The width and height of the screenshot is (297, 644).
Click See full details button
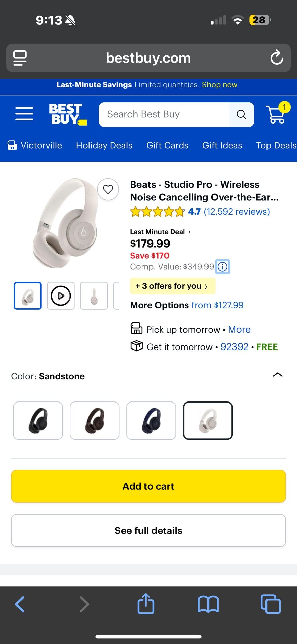click(x=148, y=530)
